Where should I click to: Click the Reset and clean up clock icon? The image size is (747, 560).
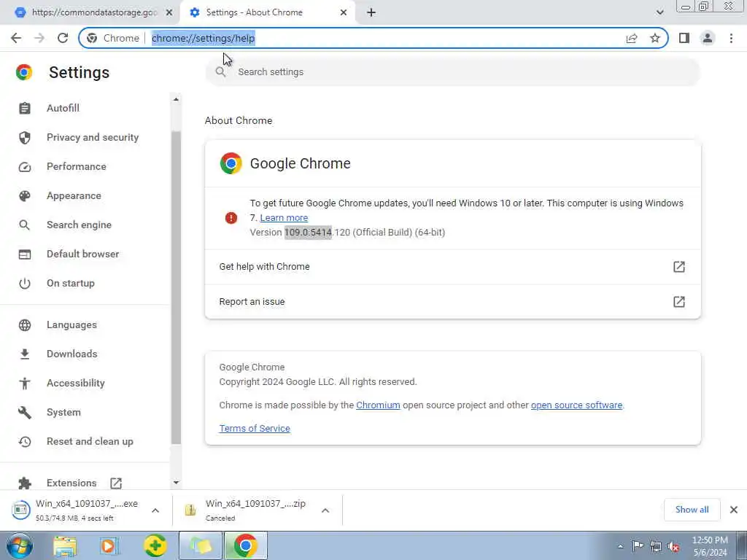pos(25,441)
